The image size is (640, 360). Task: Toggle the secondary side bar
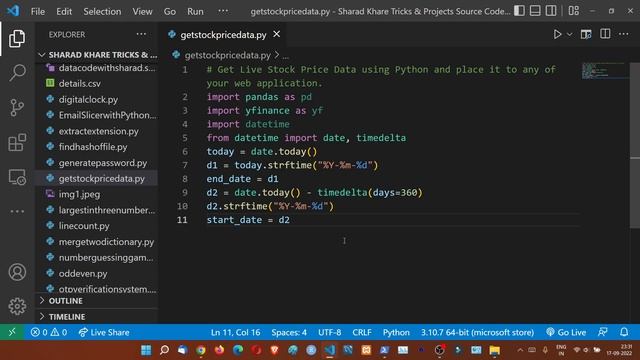click(x=551, y=11)
